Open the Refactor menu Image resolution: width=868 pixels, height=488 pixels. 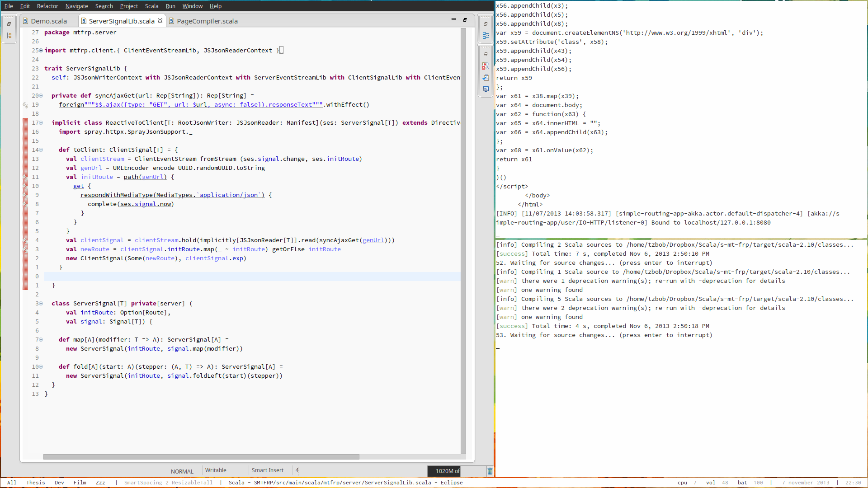click(x=47, y=6)
